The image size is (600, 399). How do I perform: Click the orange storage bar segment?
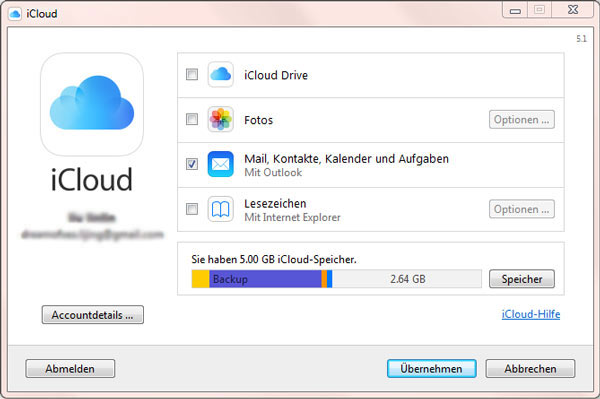(324, 279)
